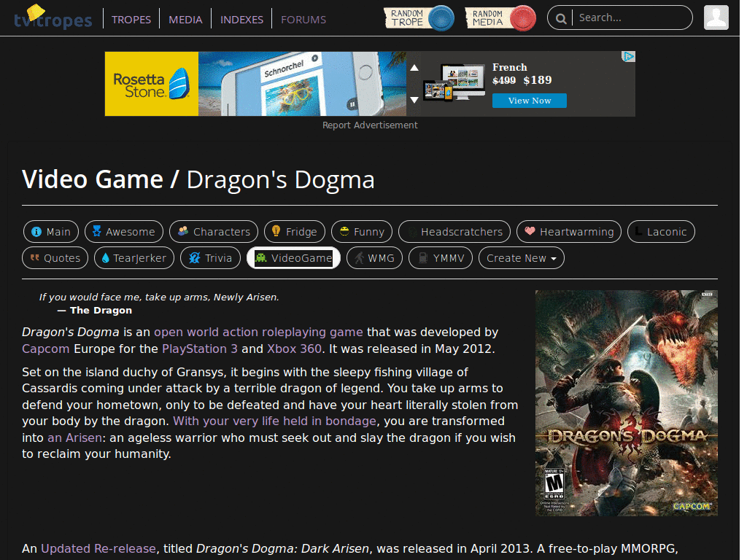Click the laughing face Funny icon
The image size is (747, 560).
point(343,231)
